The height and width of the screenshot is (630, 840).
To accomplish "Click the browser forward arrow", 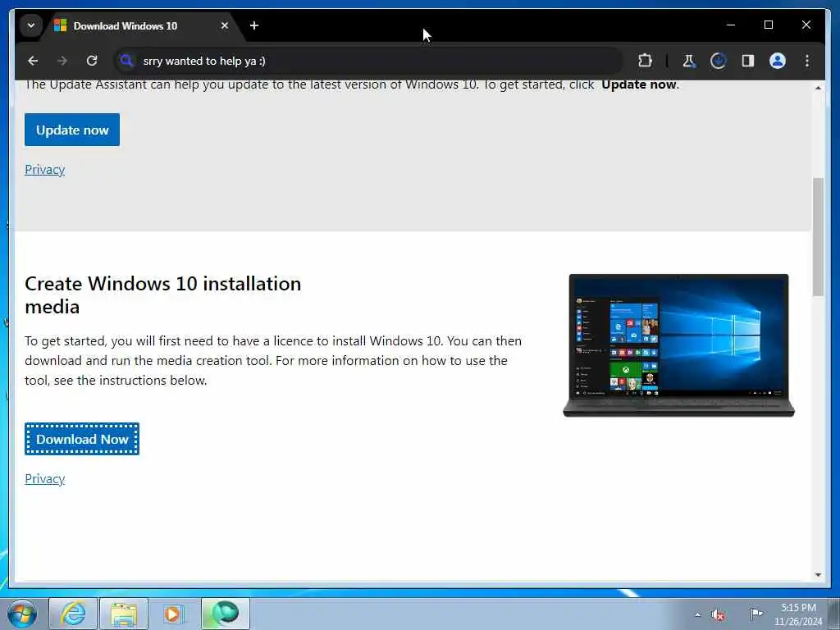I will (x=62, y=61).
